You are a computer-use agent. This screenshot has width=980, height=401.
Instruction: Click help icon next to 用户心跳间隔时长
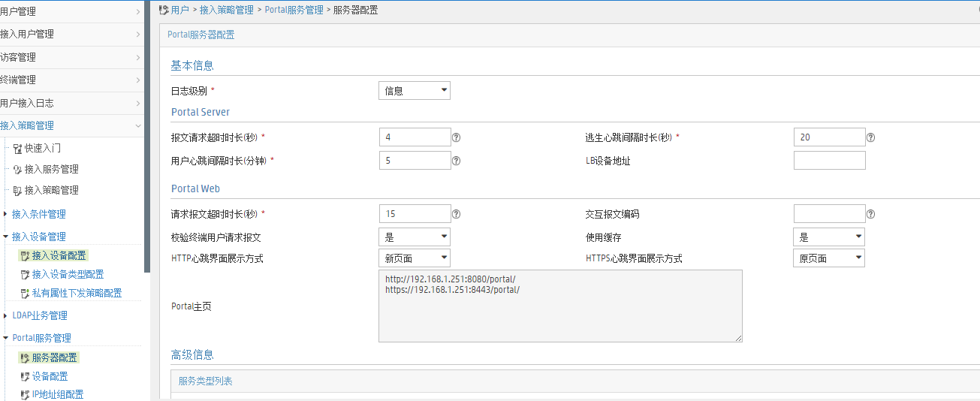[456, 161]
